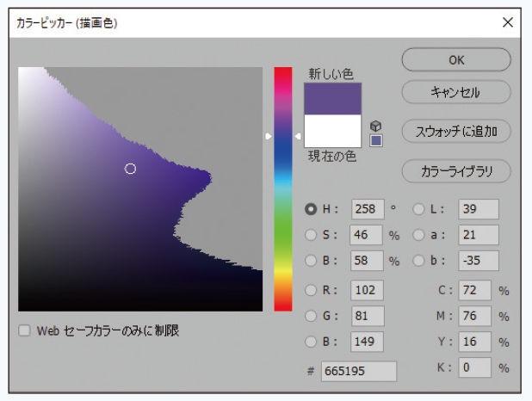Screen dimensions: 532x401
Task: Click the K black percentage field
Action: (x=474, y=367)
